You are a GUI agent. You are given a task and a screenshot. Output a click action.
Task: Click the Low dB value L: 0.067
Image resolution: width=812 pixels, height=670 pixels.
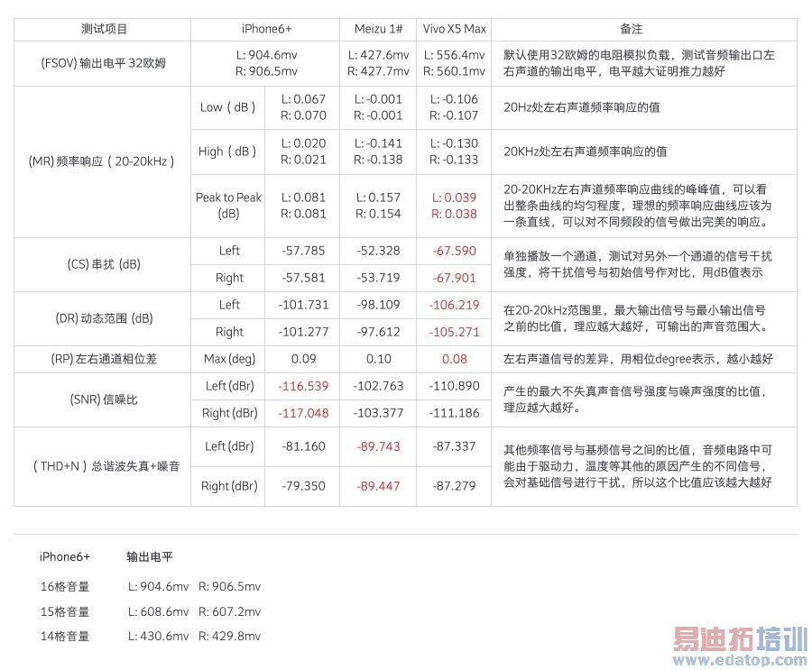pyautogui.click(x=303, y=99)
